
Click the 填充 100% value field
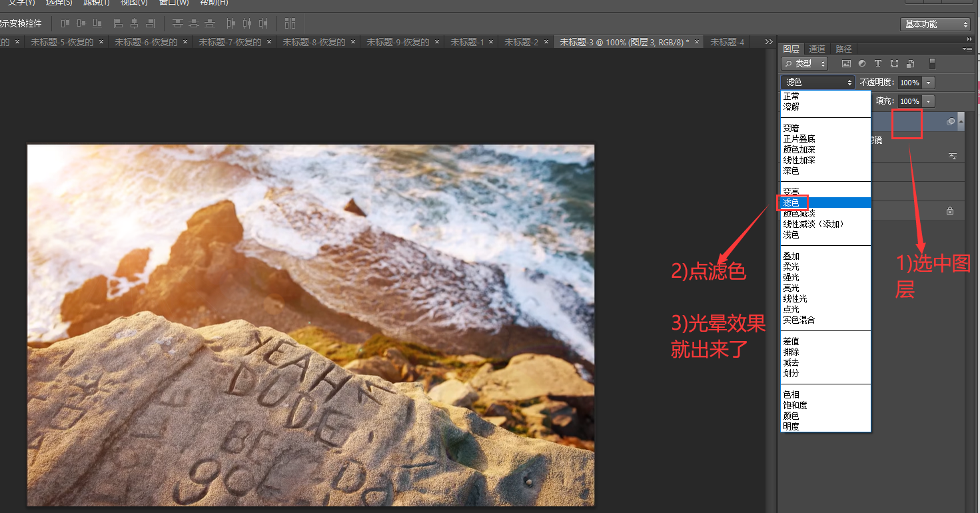click(x=909, y=101)
